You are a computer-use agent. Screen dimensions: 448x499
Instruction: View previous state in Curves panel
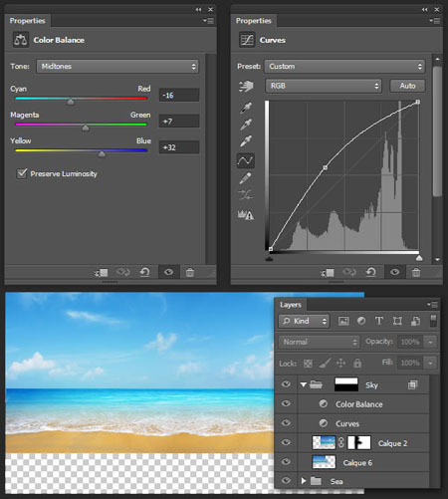[x=349, y=272]
